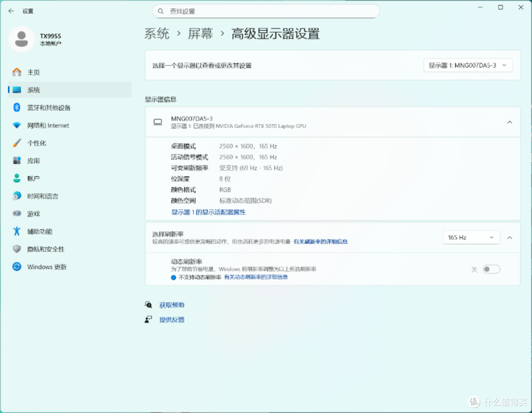Click the 个性化 paintbrush icon
The width and height of the screenshot is (532, 413).
tap(17, 143)
